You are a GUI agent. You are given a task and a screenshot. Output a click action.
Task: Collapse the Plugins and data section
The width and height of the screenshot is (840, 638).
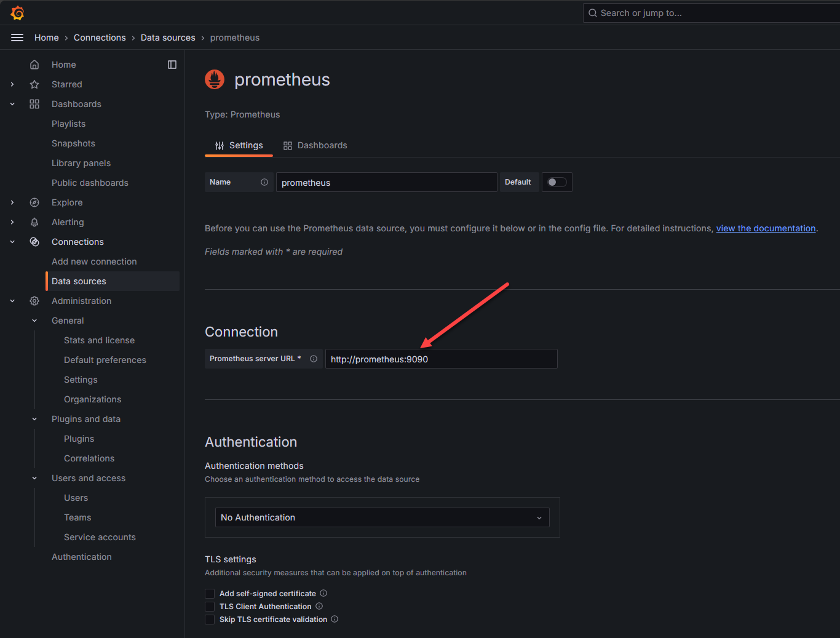coord(34,419)
